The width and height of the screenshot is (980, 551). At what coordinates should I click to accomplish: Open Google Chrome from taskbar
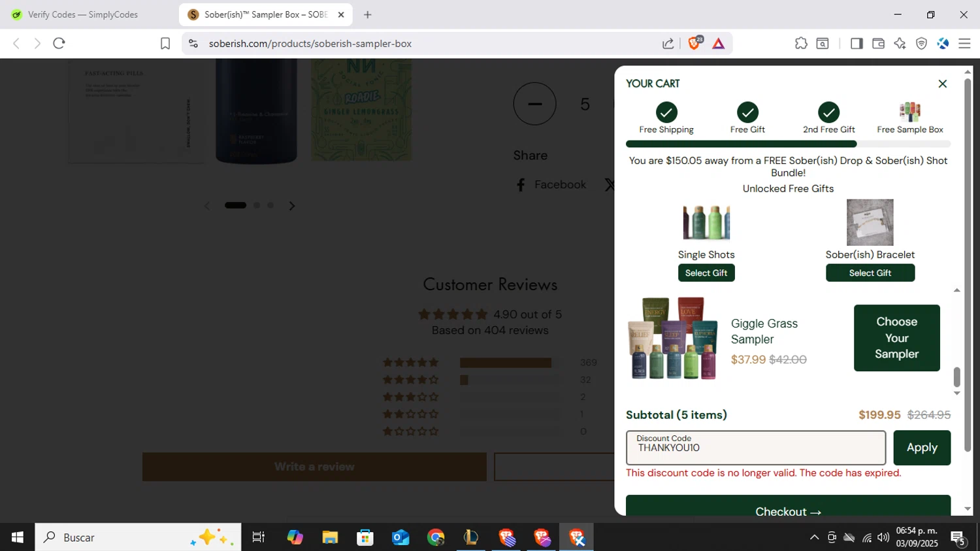click(x=436, y=537)
